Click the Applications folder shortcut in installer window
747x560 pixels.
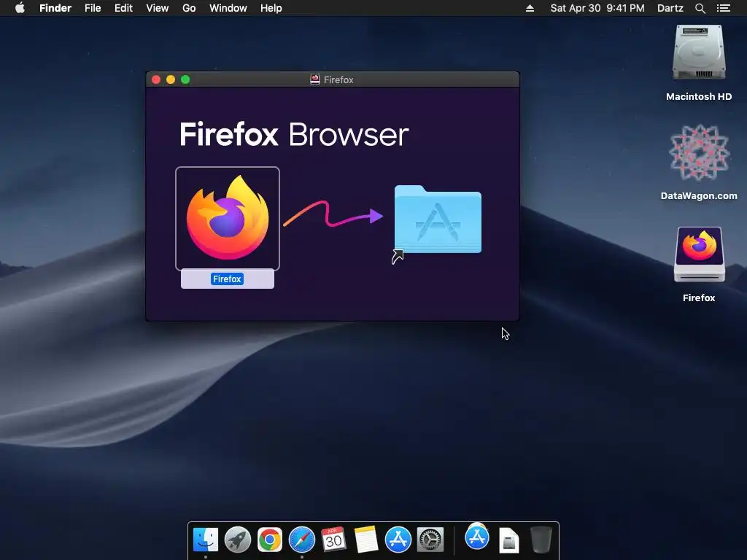point(438,220)
